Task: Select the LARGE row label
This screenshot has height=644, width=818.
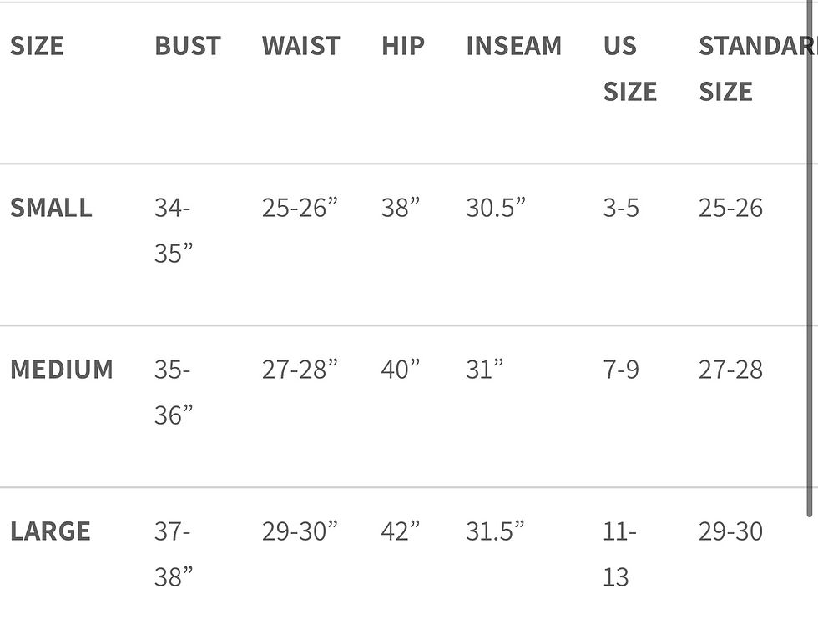Action: (x=51, y=531)
